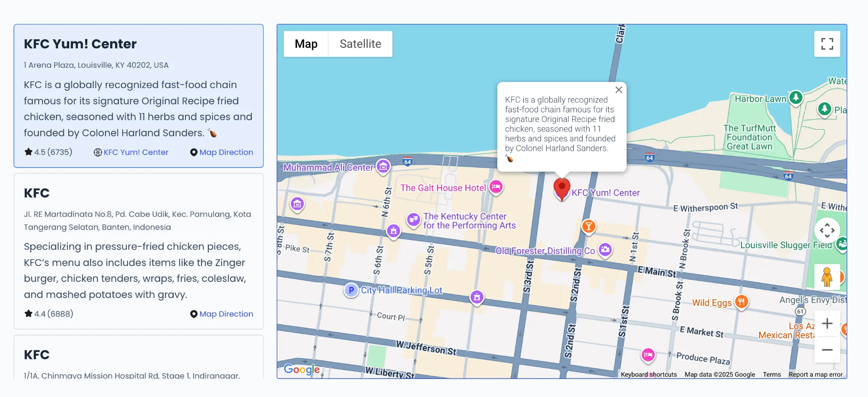Image resolution: width=868 pixels, height=397 pixels.
Task: Click the City Hall Parking Lot pin
Action: tap(351, 290)
